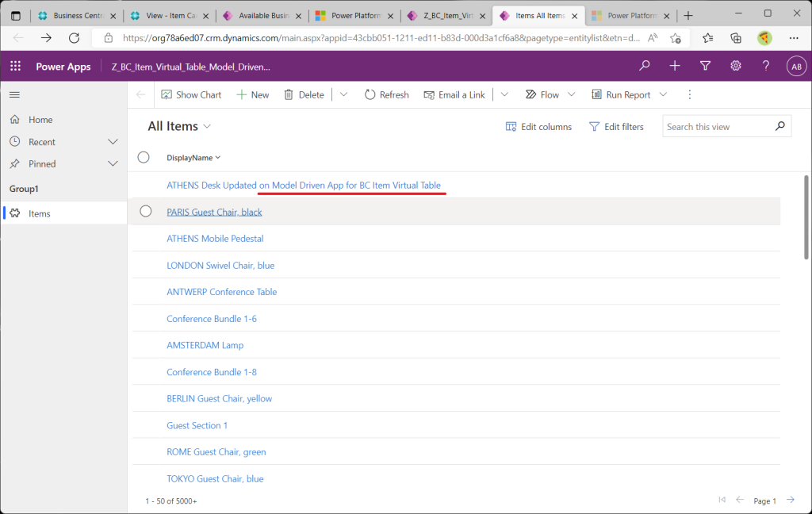Switch to the Business Central browser tab
Screen dimensions: 812x514
click(75, 16)
